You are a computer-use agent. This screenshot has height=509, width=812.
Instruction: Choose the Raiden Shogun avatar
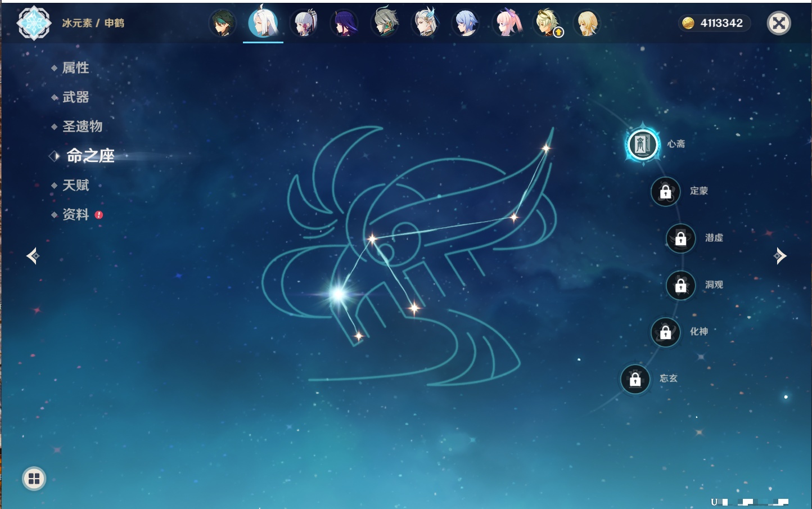click(x=344, y=24)
